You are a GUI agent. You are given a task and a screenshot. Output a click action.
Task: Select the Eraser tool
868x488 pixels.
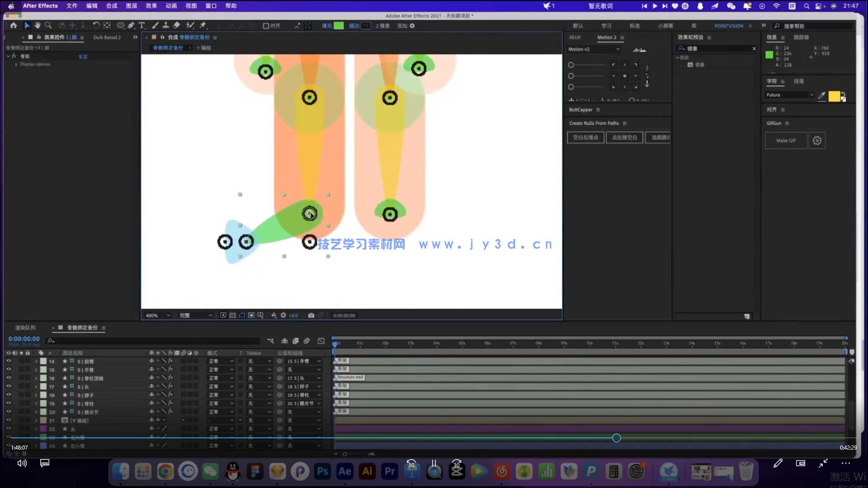(177, 26)
